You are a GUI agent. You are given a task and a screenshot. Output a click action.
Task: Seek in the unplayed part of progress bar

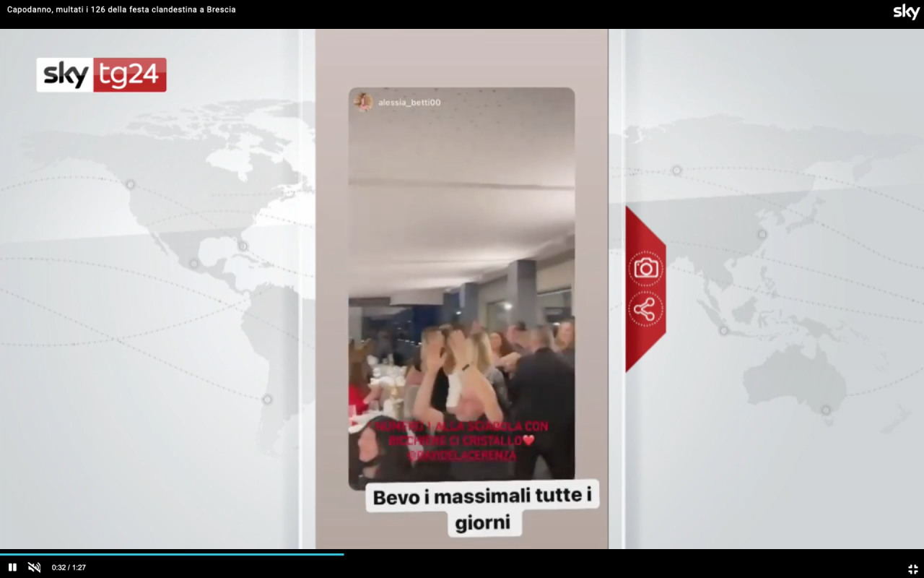coord(614,554)
